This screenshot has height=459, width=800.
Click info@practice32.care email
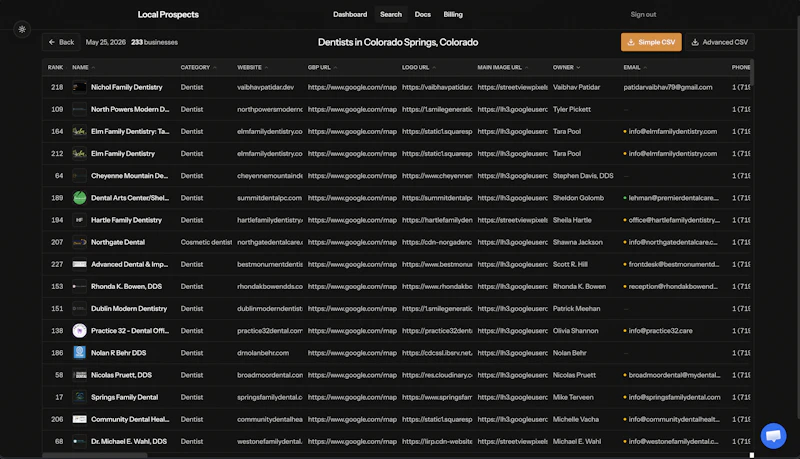pyautogui.click(x=660, y=330)
